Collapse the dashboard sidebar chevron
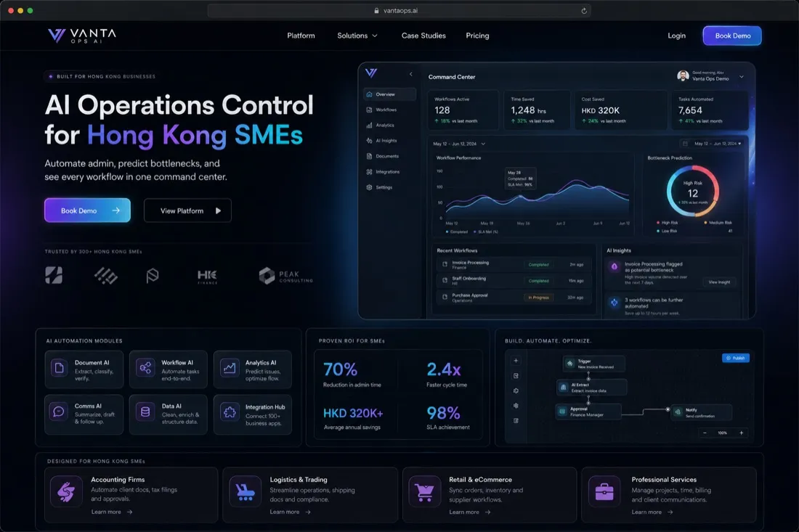The height and width of the screenshot is (532, 799). click(x=410, y=74)
